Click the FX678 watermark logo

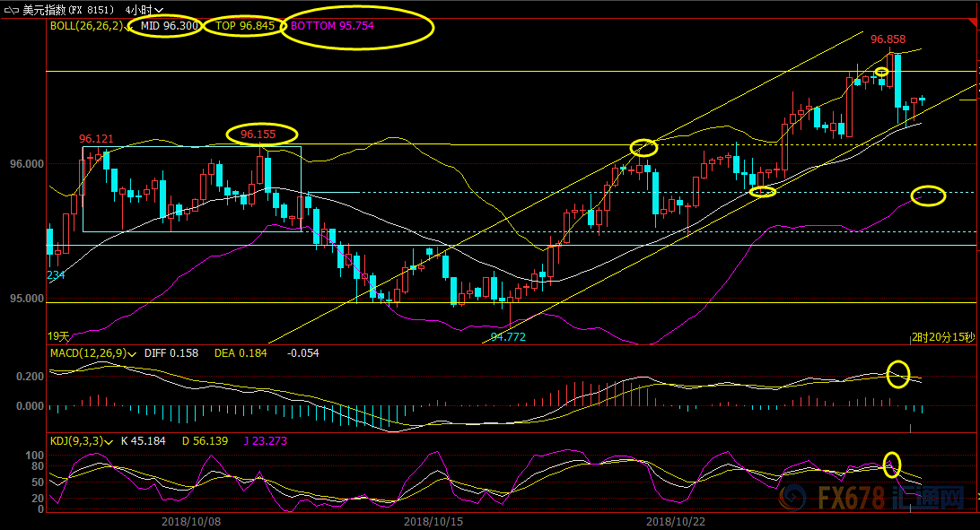click(885, 499)
